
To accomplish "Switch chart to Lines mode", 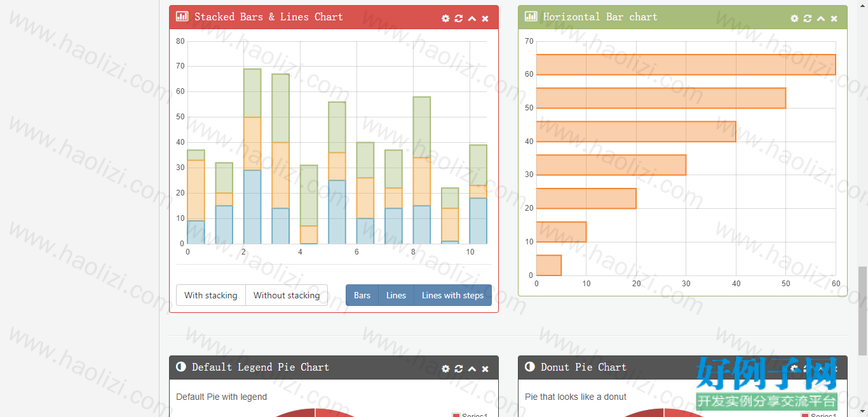I will click(x=396, y=295).
